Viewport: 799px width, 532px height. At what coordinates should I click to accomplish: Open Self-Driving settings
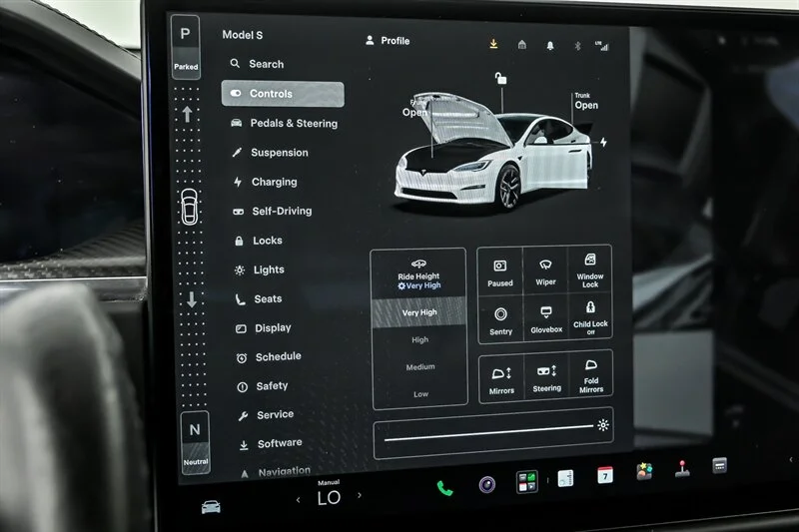(273, 212)
